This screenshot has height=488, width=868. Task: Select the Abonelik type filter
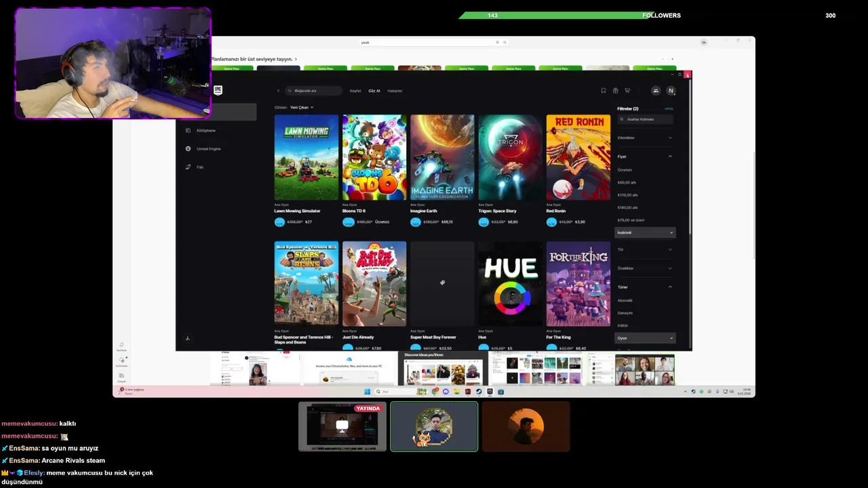tap(625, 300)
